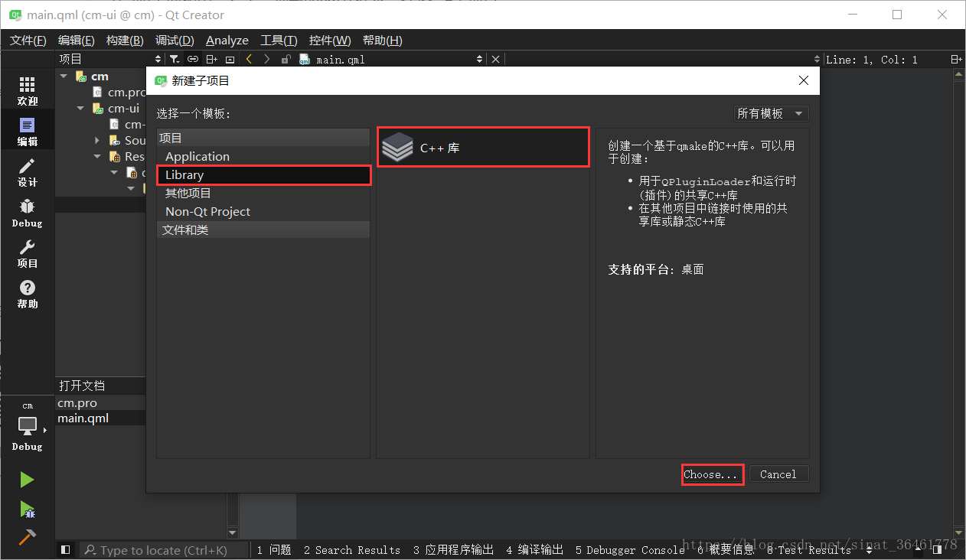The image size is (966, 560).
Task: Click the file lock icon in editor toolbar
Action: pyautogui.click(x=286, y=59)
